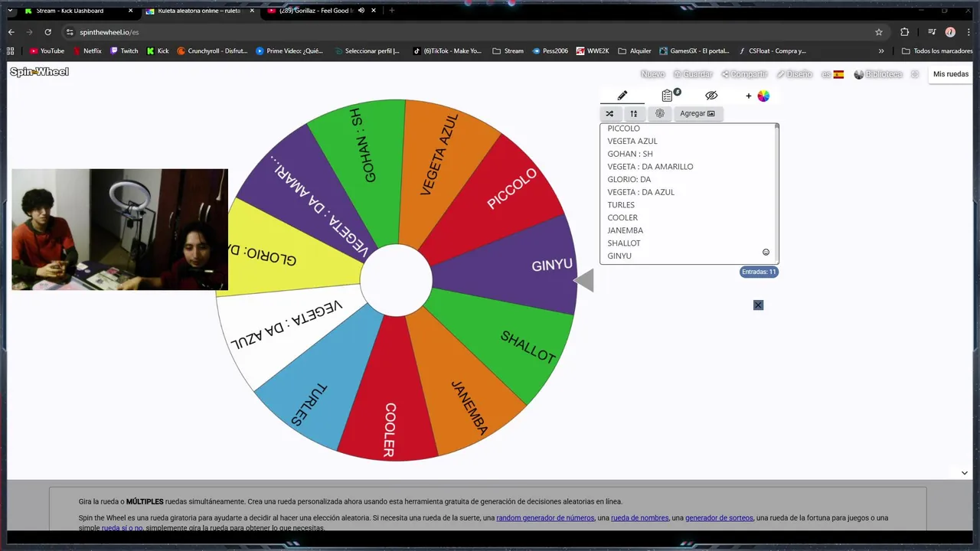Go back in browser history

[x=11, y=32]
